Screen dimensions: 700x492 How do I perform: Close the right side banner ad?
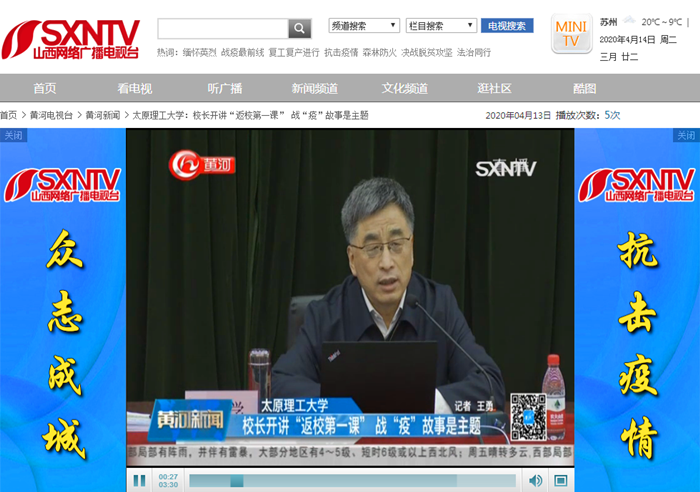tap(686, 135)
